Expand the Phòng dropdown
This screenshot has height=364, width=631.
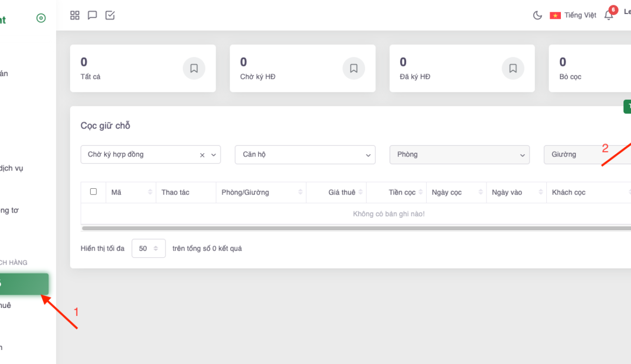point(459,155)
